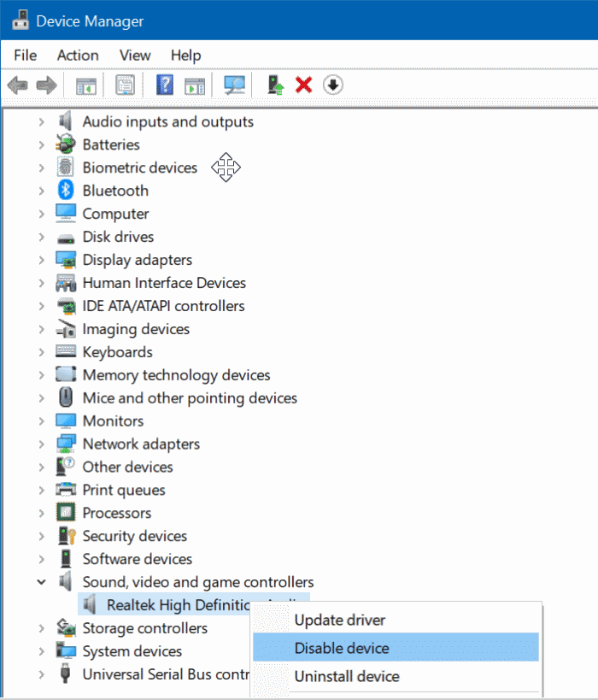The width and height of the screenshot is (598, 700).
Task: Click the red X uninstall device icon
Action: [304, 85]
